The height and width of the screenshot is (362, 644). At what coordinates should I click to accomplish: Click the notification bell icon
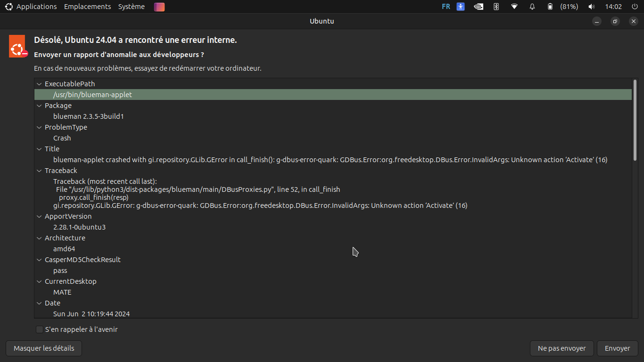pos(532,7)
